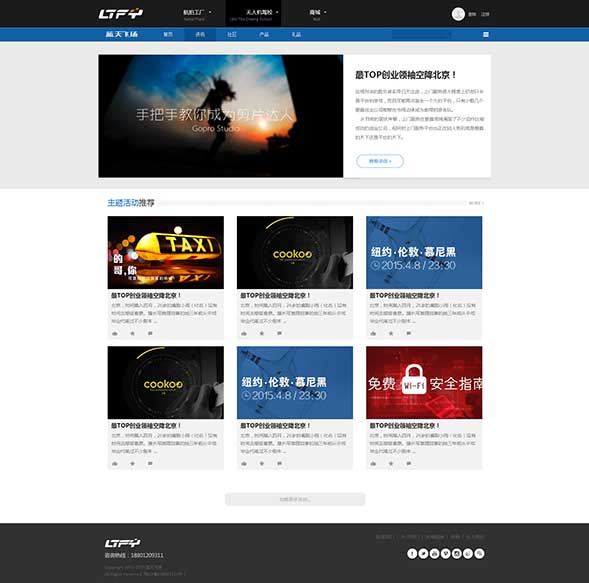Click the grid icon on the blue bar
The image size is (589, 583).
(486, 35)
